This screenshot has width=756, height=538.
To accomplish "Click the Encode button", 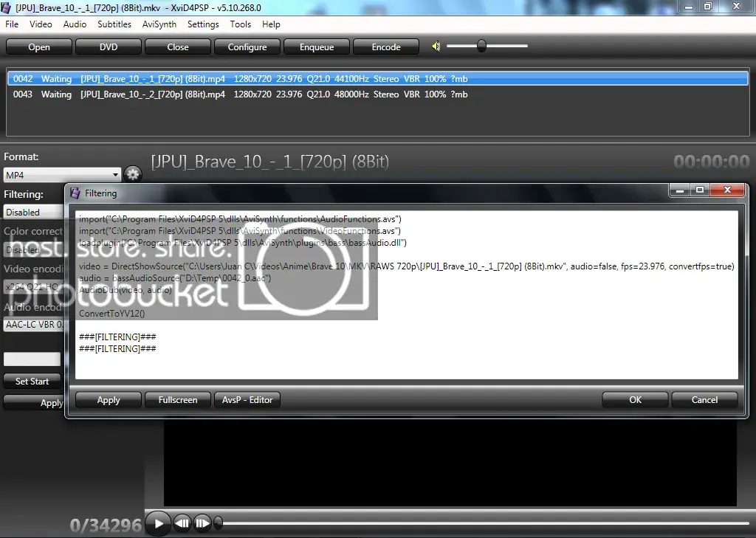I will tap(385, 46).
